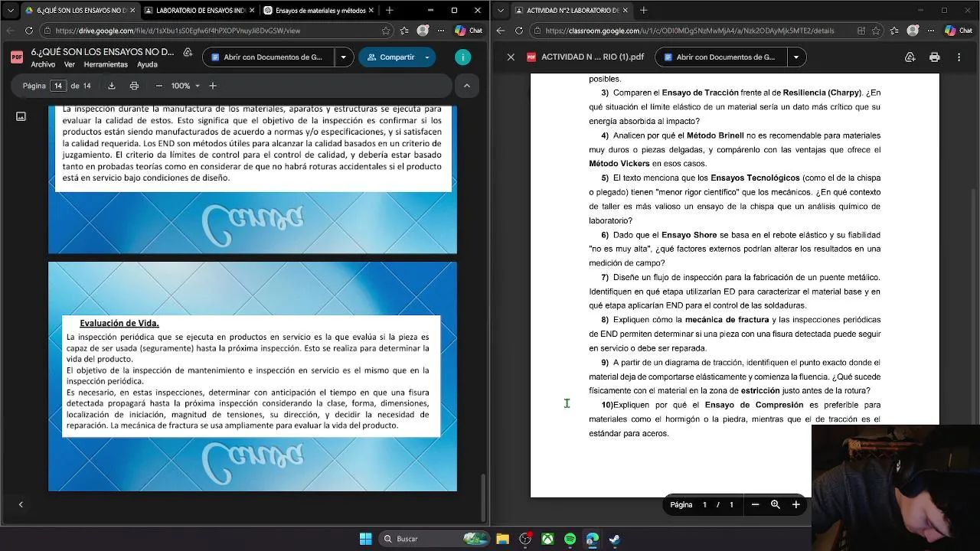
Task: Click the page number 1 in Classroom viewer
Action: (x=704, y=504)
